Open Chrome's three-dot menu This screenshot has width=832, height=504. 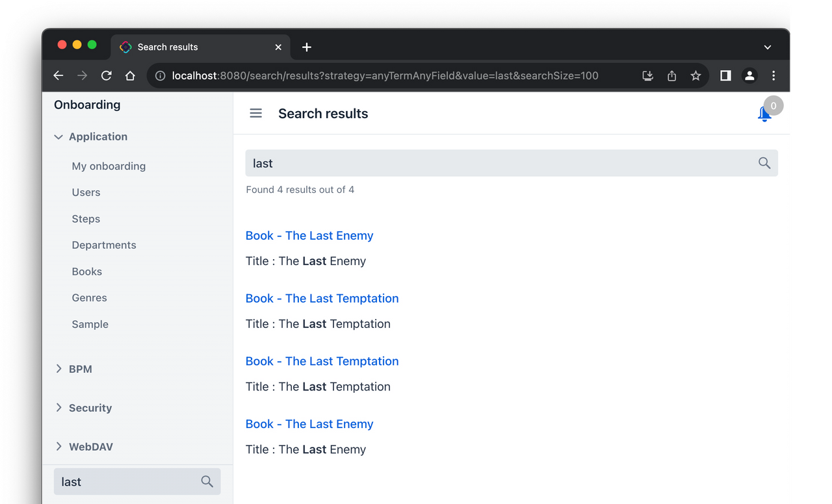point(773,75)
